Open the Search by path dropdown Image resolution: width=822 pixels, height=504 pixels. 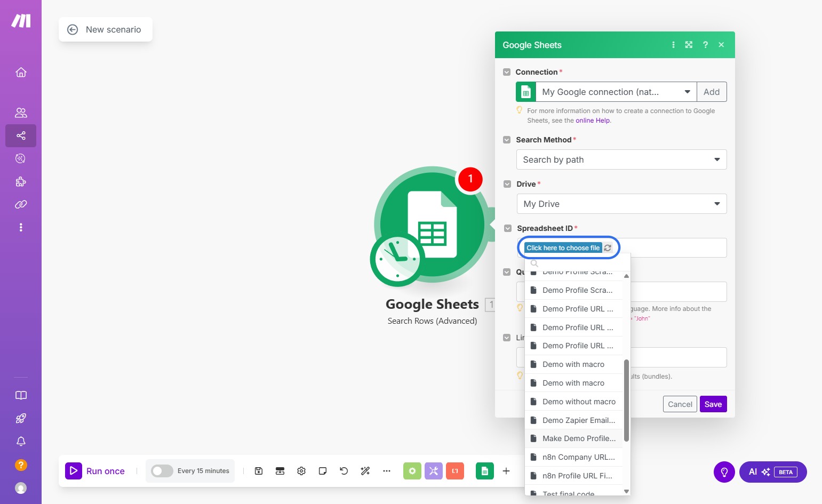click(621, 159)
